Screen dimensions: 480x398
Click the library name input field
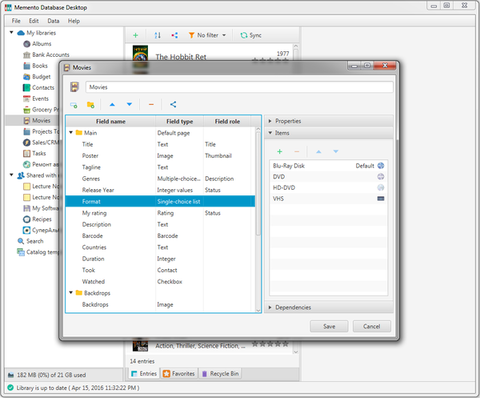pyautogui.click(x=239, y=87)
